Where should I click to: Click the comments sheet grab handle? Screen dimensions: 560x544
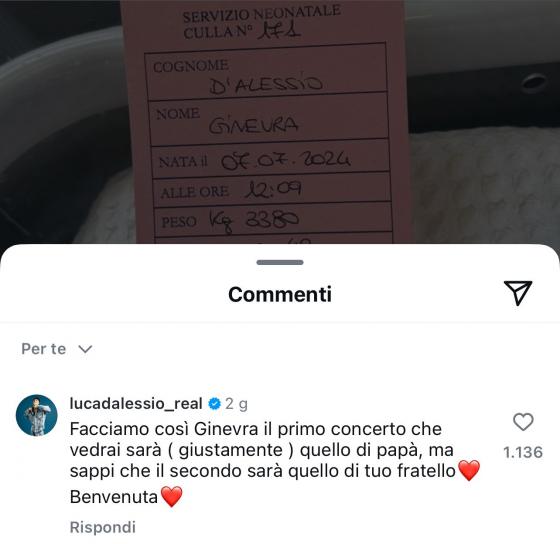point(280,263)
